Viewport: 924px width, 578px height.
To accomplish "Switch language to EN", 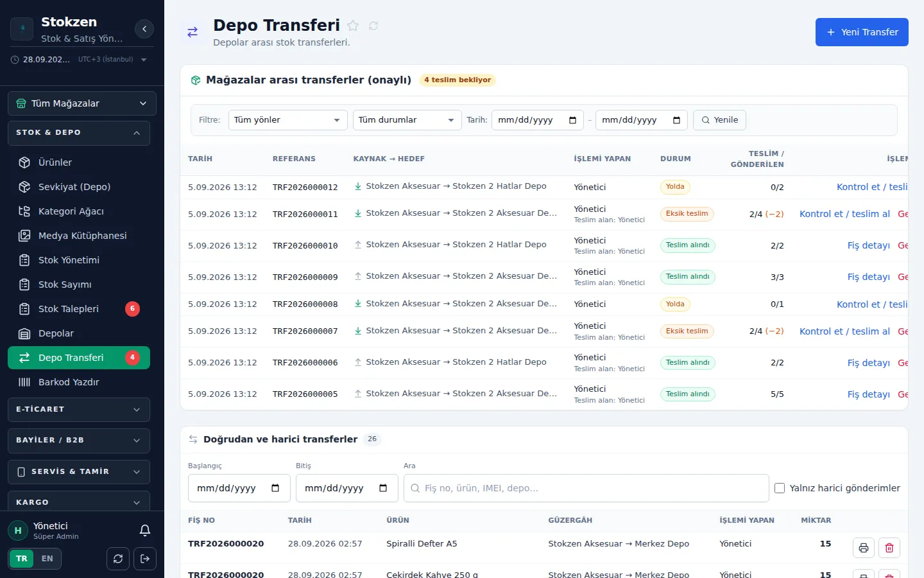I will tap(47, 559).
